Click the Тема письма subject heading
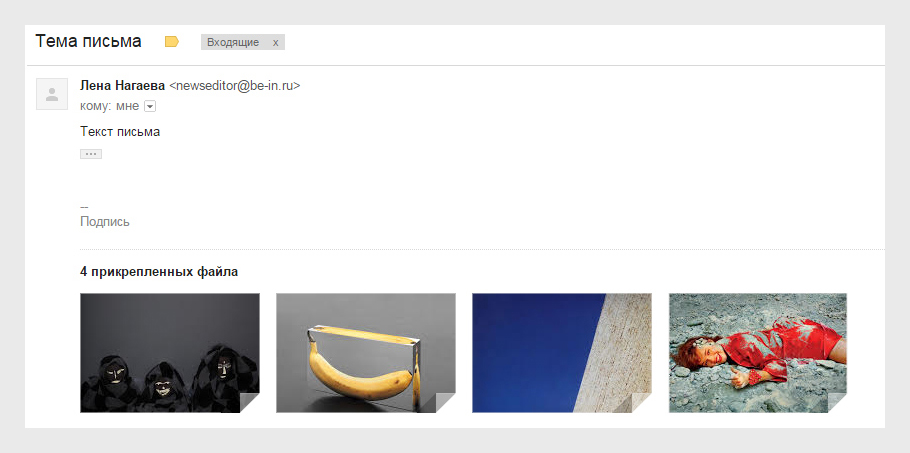The width and height of the screenshot is (910, 453). 88,41
